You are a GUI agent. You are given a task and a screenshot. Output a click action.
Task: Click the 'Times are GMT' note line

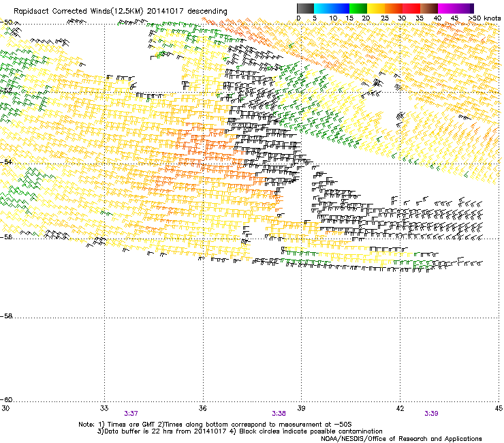coord(215,425)
